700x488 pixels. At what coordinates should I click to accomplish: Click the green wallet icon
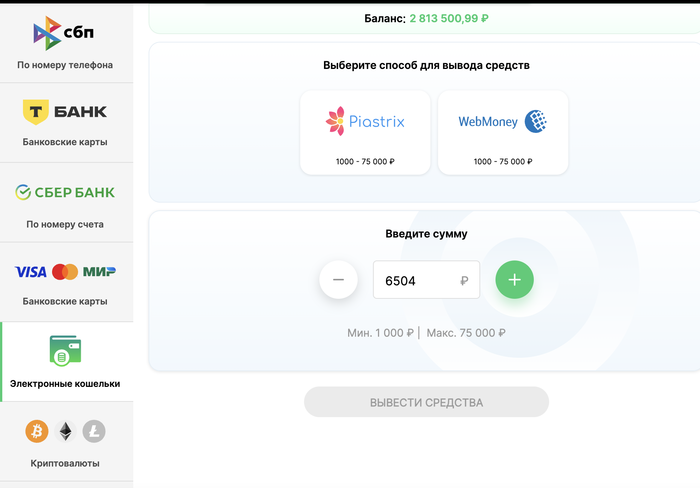pos(65,350)
